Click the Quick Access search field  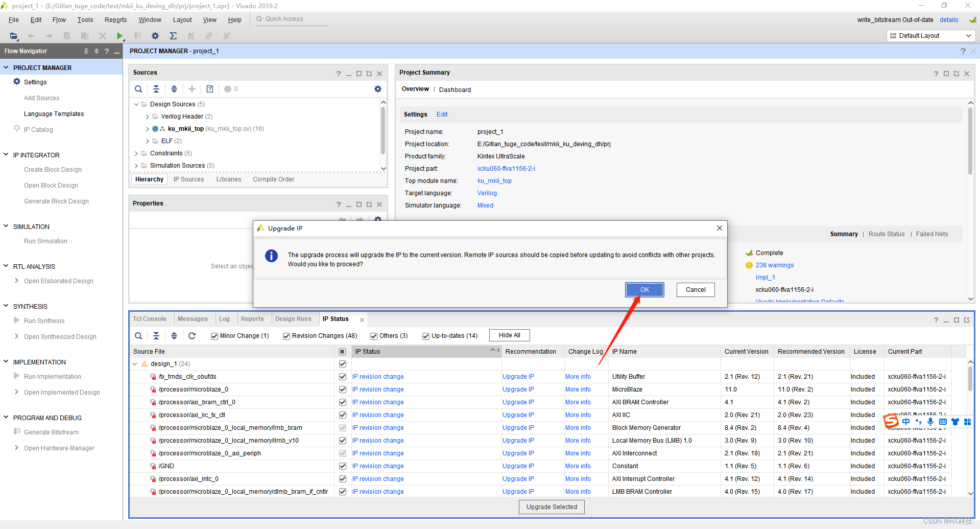(292, 19)
